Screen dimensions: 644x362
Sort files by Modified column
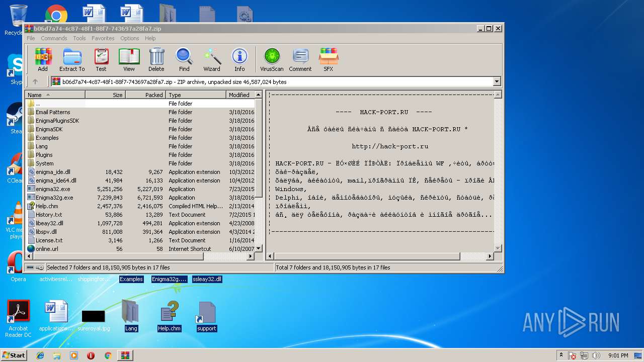(x=240, y=95)
